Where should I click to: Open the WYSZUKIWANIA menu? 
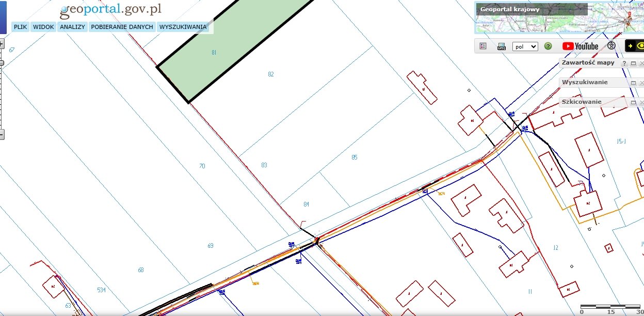click(183, 27)
